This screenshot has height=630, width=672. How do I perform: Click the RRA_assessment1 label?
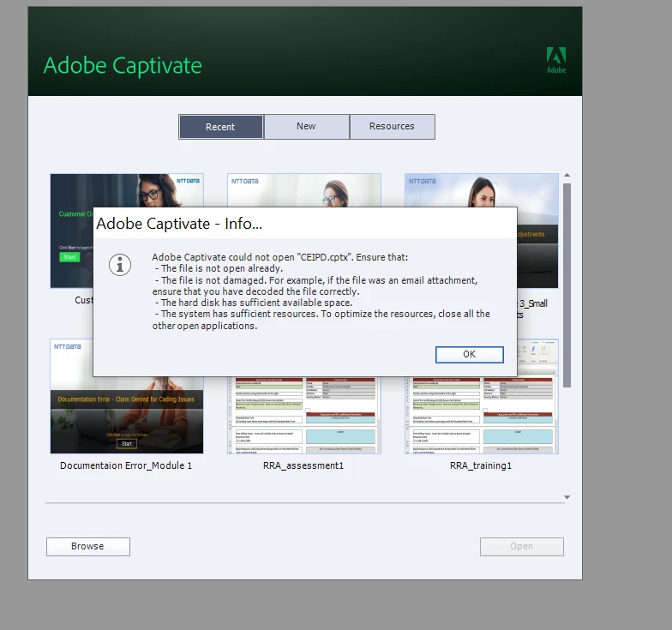tap(303, 465)
